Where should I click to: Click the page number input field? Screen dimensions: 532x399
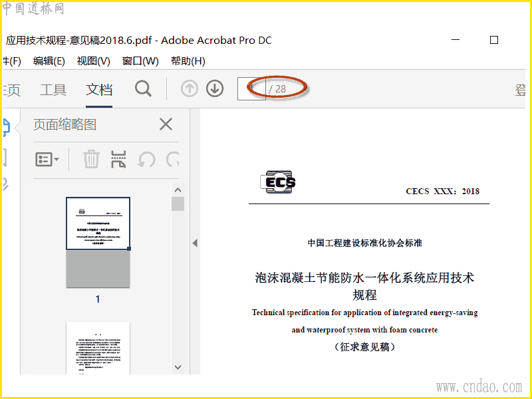click(251, 88)
